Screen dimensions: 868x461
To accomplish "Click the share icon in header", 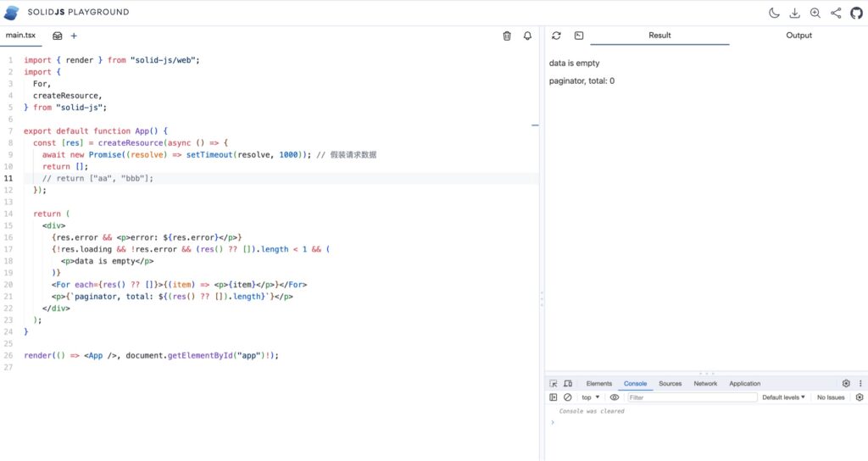I will point(836,13).
